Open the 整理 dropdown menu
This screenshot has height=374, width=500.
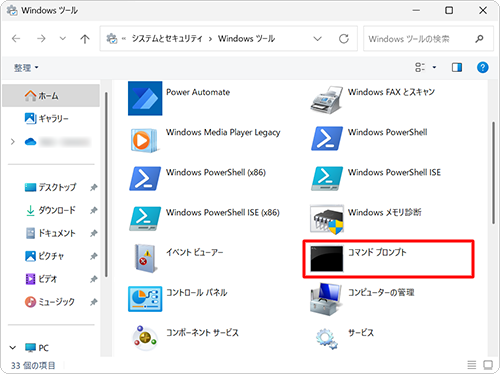26,68
